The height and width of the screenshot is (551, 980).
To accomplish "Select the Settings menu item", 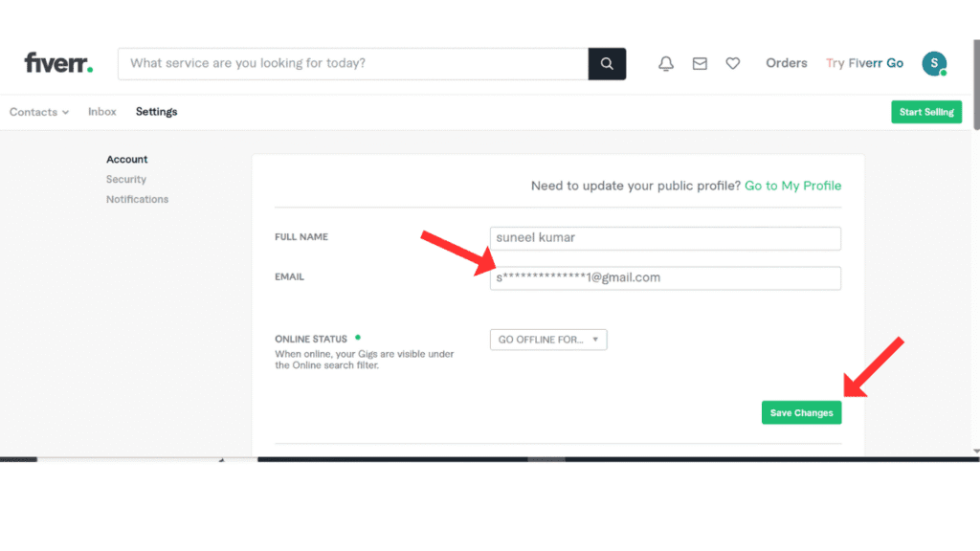I will click(x=156, y=111).
